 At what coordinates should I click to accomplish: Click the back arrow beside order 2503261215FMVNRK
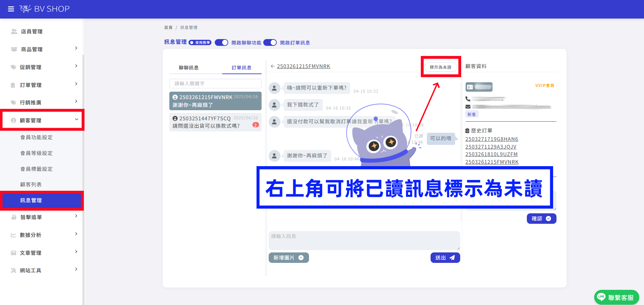[273, 66]
